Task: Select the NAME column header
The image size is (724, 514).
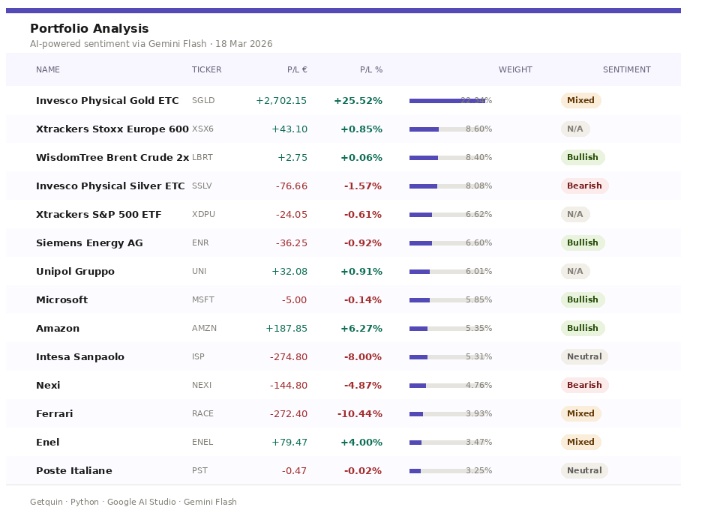Action: pyautogui.click(x=48, y=70)
